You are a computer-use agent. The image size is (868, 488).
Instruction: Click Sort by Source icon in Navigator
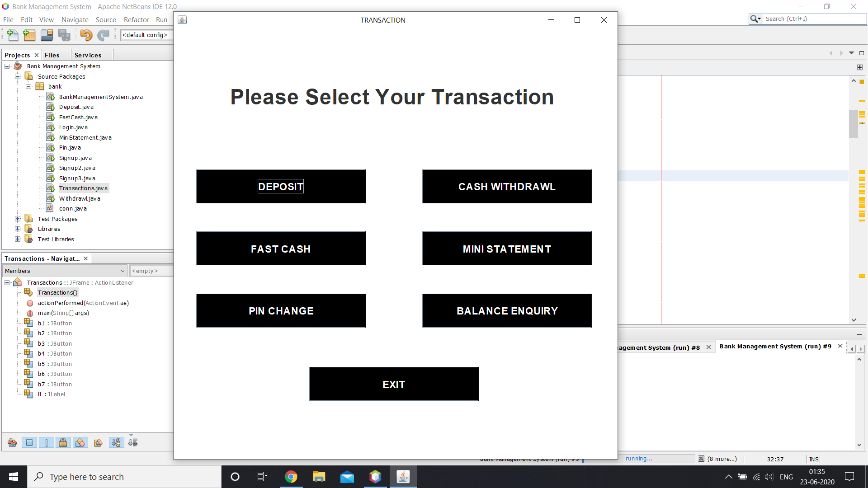[x=133, y=443]
